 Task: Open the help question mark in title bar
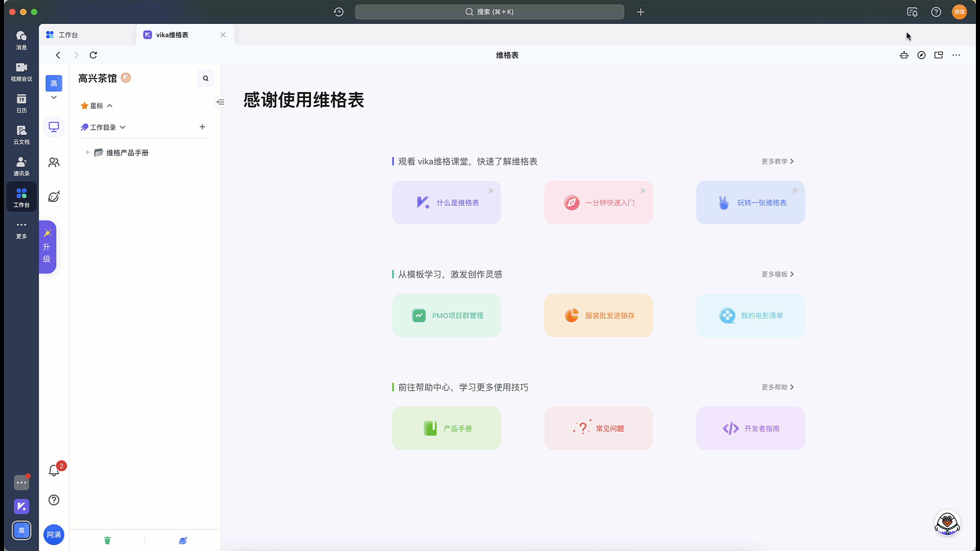pos(936,12)
